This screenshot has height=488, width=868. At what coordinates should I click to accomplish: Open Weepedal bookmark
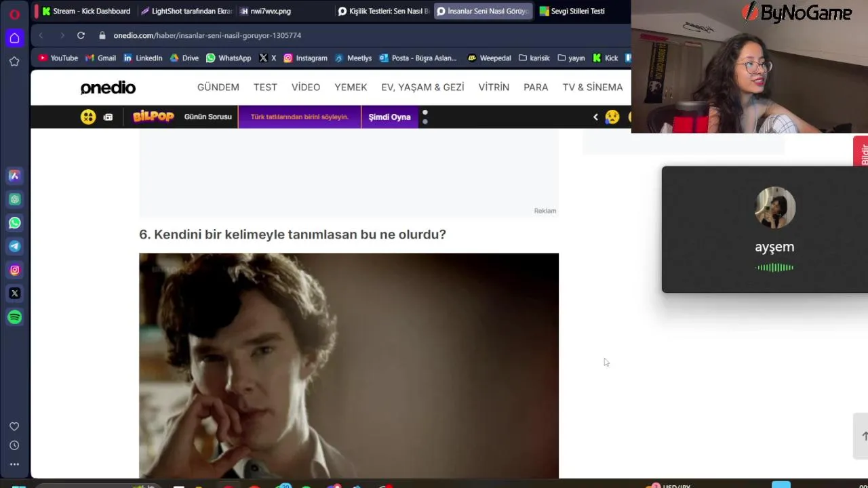[490, 58]
